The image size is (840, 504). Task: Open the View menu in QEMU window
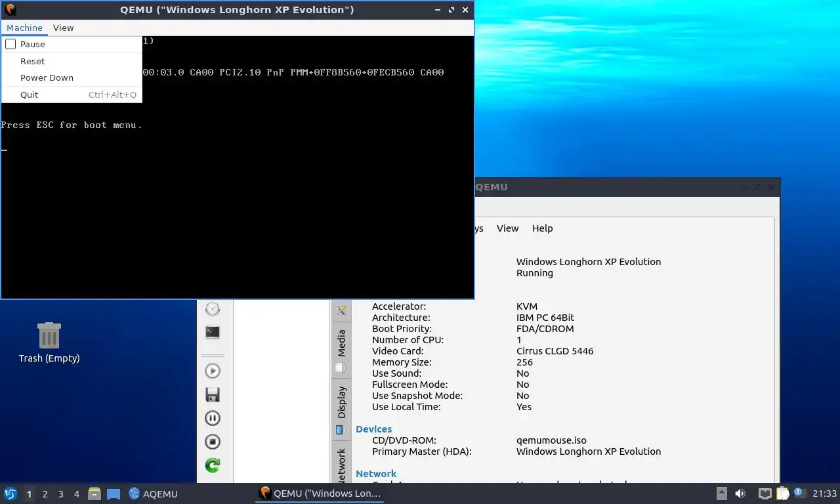point(63,28)
